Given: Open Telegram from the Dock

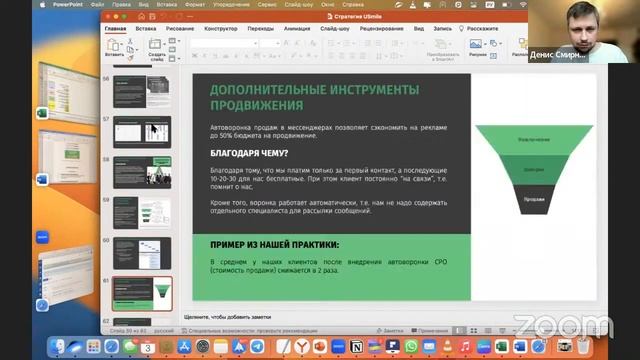Looking at the screenshot, I should click(x=257, y=347).
